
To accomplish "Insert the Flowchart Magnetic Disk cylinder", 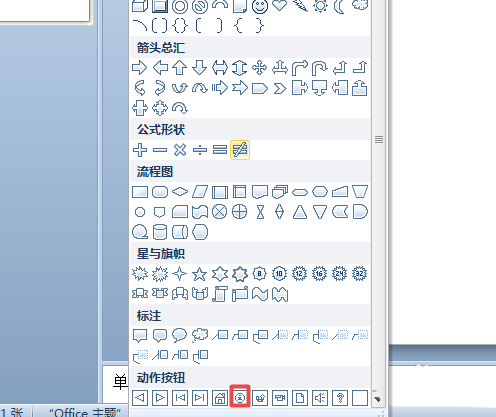I will pos(160,232).
